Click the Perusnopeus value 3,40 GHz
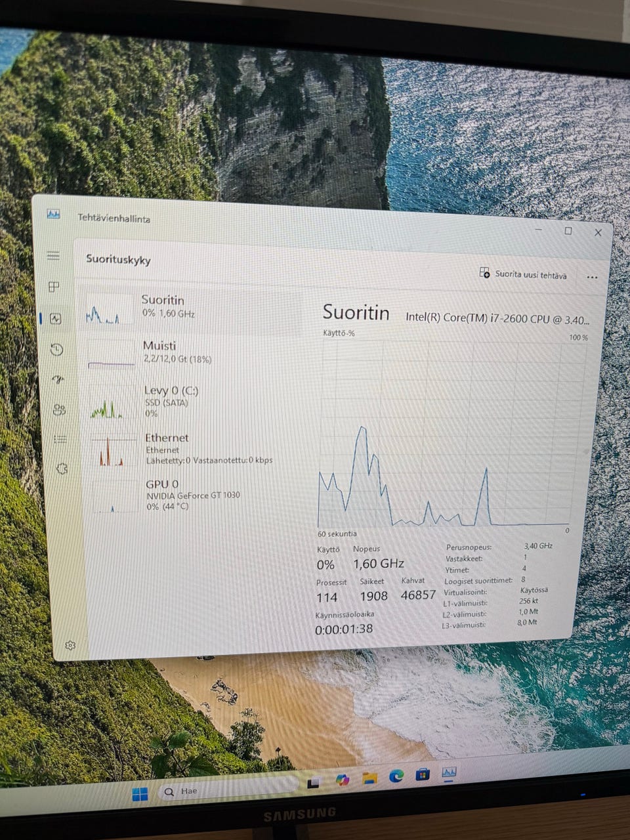630x840 pixels. [x=538, y=545]
